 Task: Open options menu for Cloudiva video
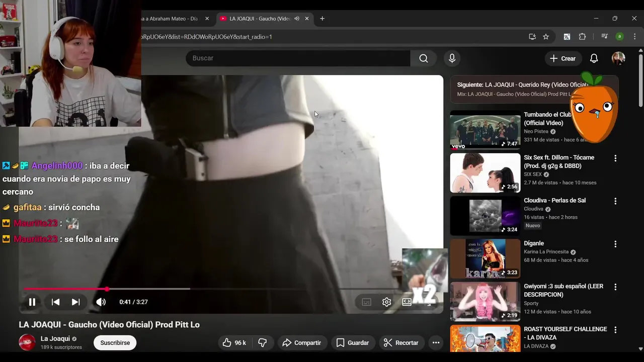[x=615, y=201]
